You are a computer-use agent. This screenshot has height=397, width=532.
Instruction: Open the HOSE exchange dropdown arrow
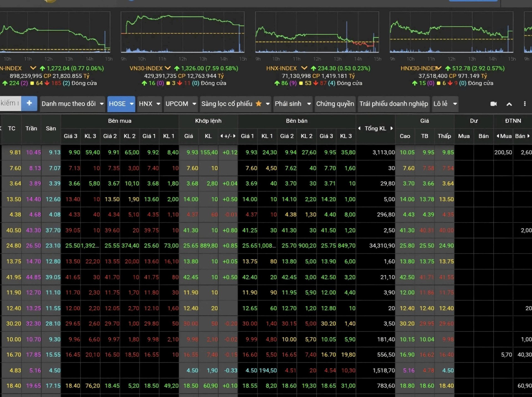(132, 104)
